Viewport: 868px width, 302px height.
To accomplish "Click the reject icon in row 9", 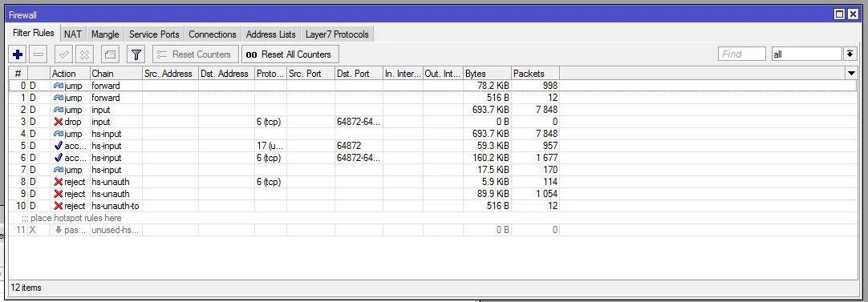I will (x=58, y=194).
